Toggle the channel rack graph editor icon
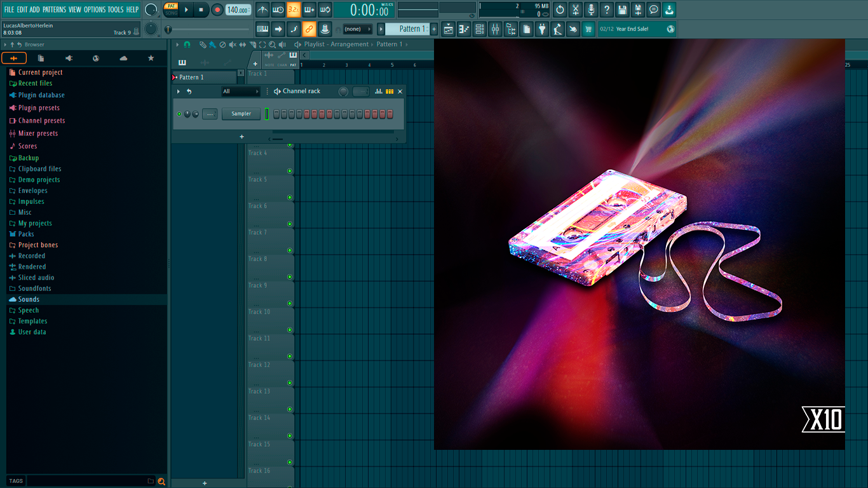This screenshot has width=868, height=488. point(379,91)
